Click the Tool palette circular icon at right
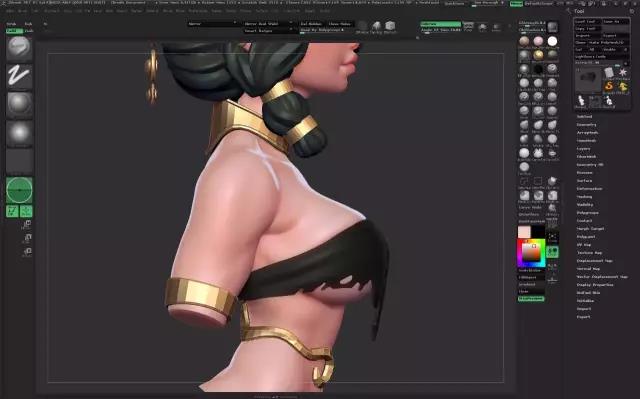 (632, 11)
